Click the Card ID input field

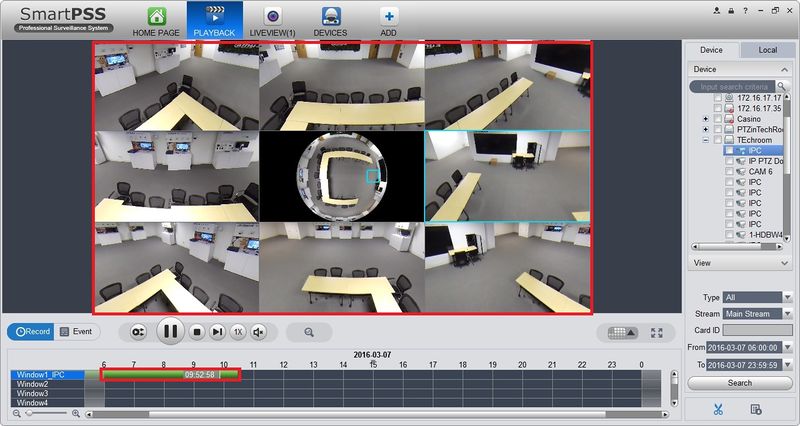[753, 329]
